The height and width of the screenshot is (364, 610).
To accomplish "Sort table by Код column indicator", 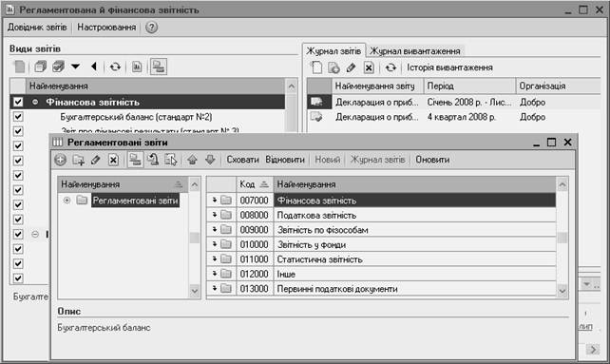I will tap(264, 184).
